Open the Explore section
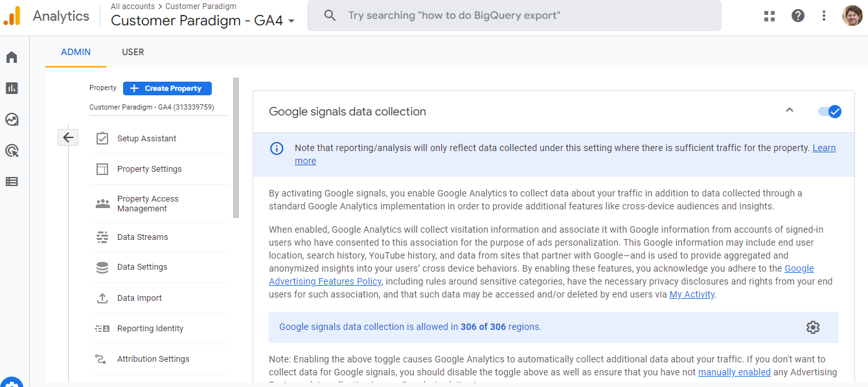868x387 pixels. click(12, 119)
